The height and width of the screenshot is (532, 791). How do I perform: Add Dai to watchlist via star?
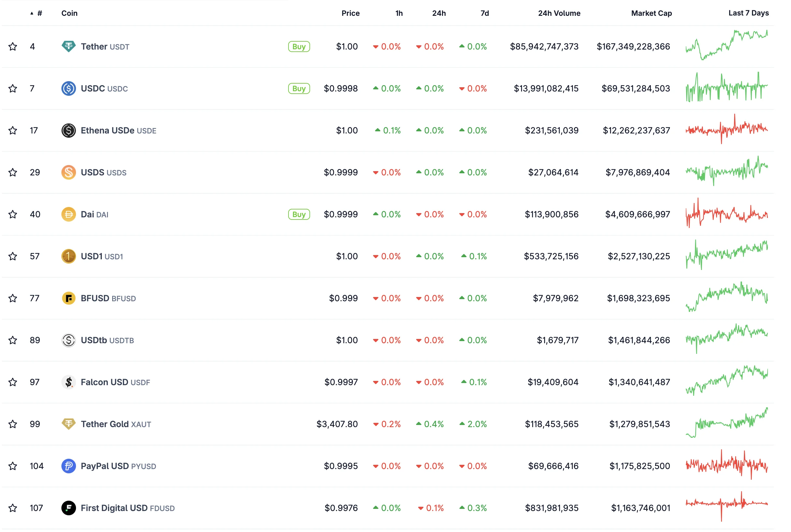12,214
